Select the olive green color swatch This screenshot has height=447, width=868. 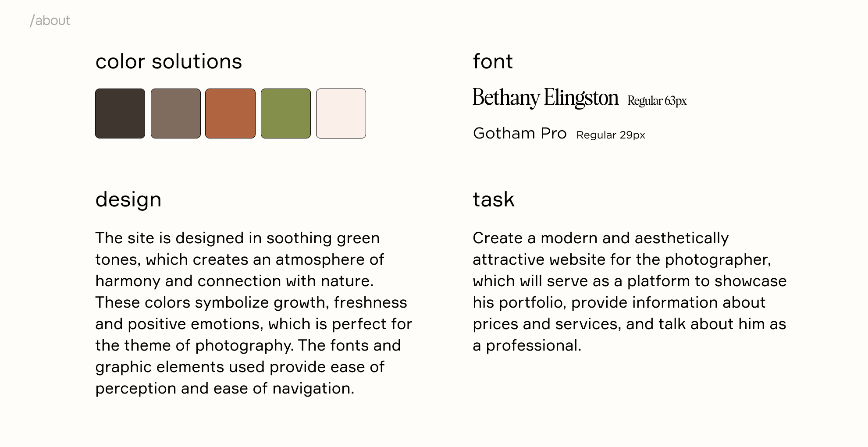pos(286,114)
